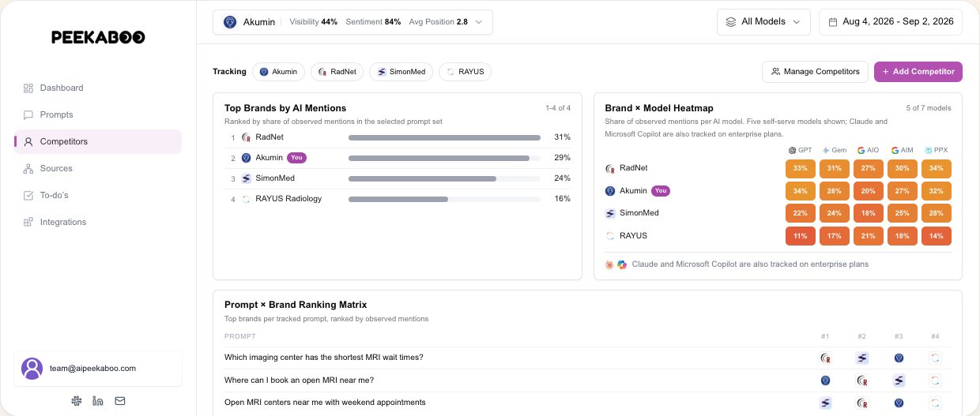Click the GPT column icon in heatmap
This screenshot has width=980, height=416.
coord(792,150)
